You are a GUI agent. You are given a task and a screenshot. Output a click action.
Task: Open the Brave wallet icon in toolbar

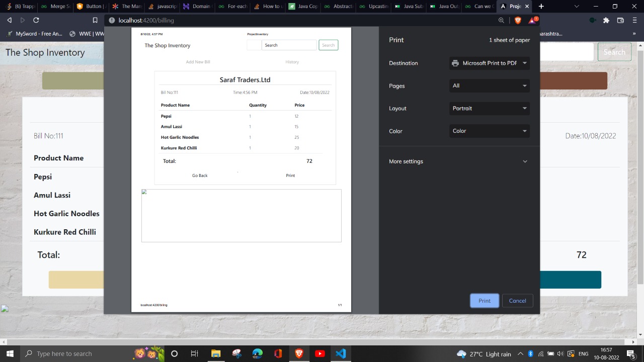pos(620,20)
